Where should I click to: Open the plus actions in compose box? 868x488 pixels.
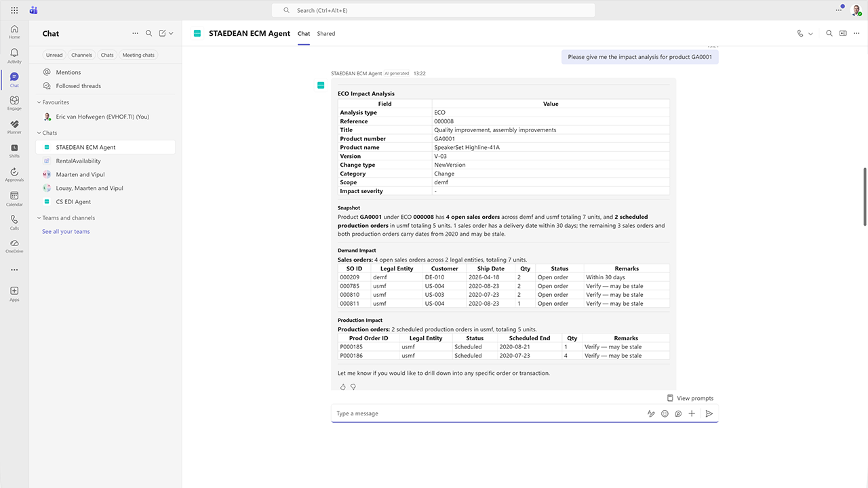pos(692,413)
